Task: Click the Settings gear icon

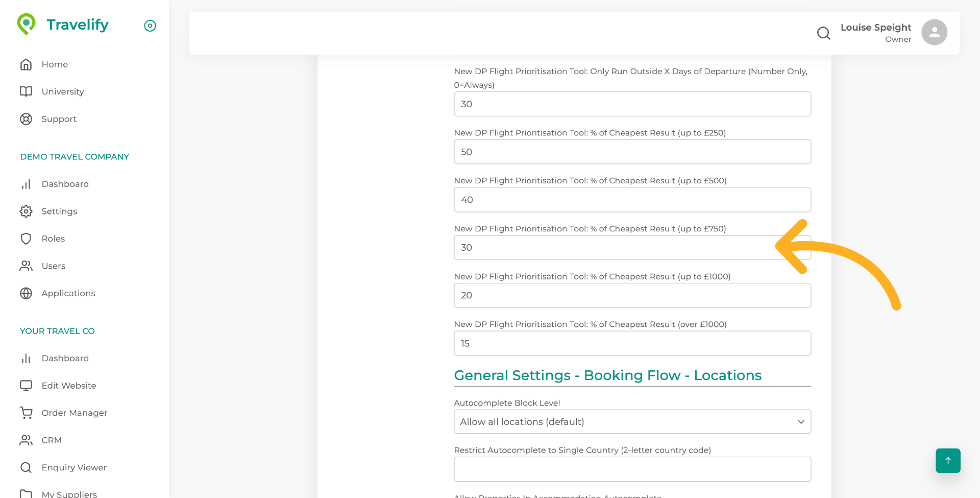Action: pos(26,211)
